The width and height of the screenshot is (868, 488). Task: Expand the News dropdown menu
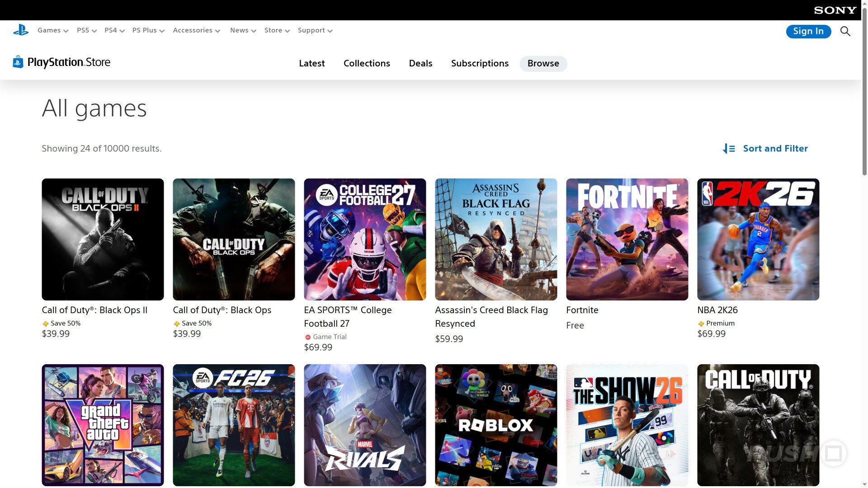pyautogui.click(x=243, y=30)
